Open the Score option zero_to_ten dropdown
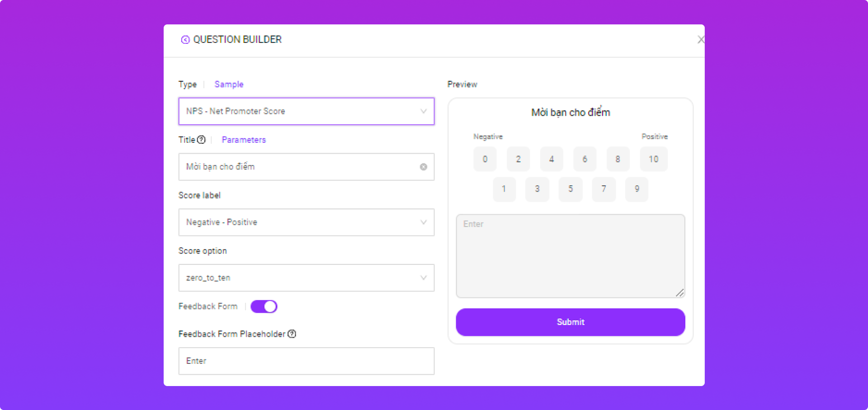The image size is (868, 410). (306, 278)
